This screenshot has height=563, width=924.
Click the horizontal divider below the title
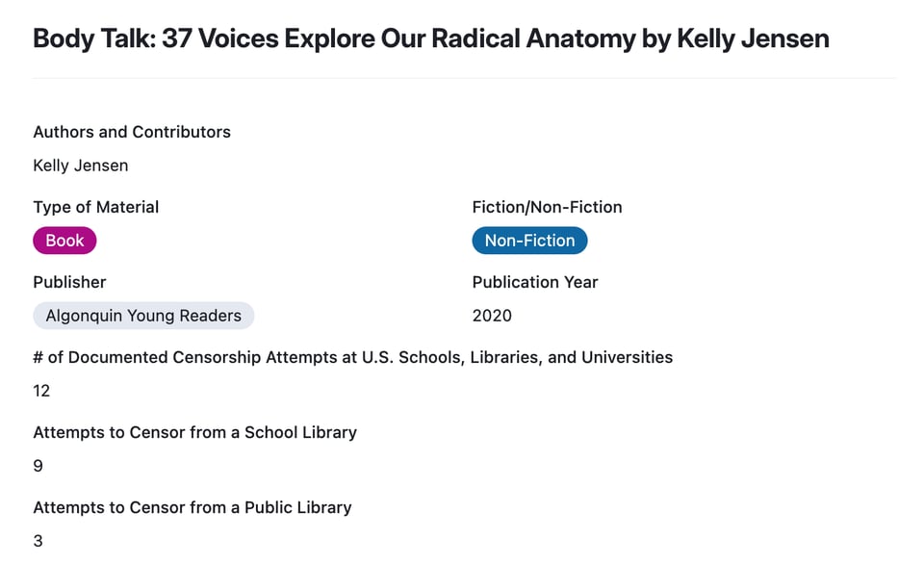464,78
